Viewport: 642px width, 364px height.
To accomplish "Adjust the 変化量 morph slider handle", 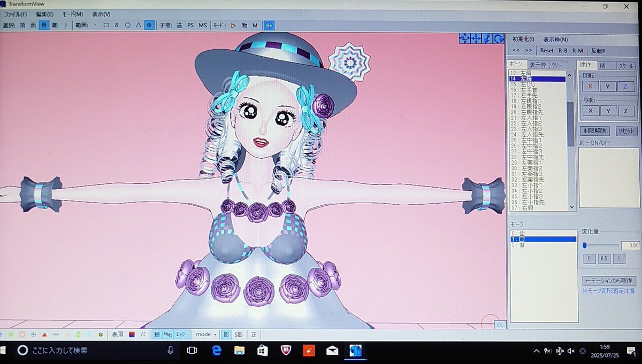I will point(585,245).
